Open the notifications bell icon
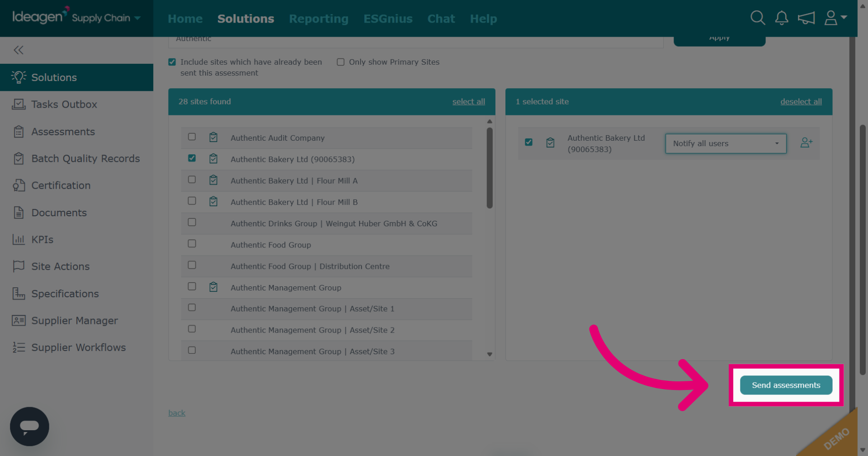 pyautogui.click(x=782, y=18)
